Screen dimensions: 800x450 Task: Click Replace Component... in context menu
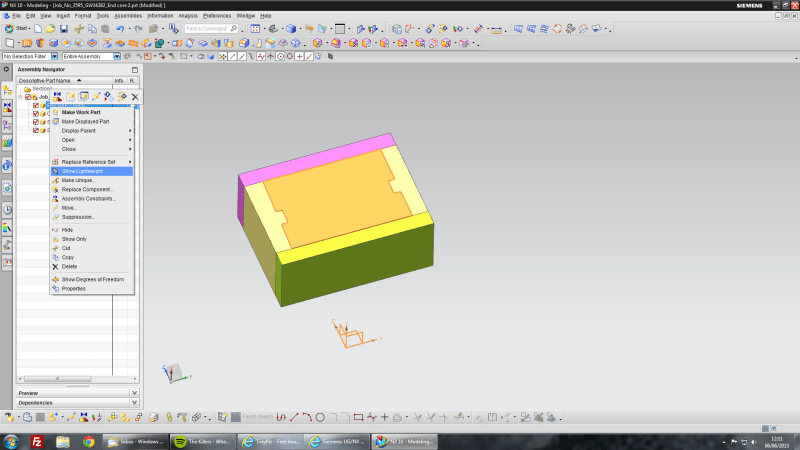tap(92, 189)
